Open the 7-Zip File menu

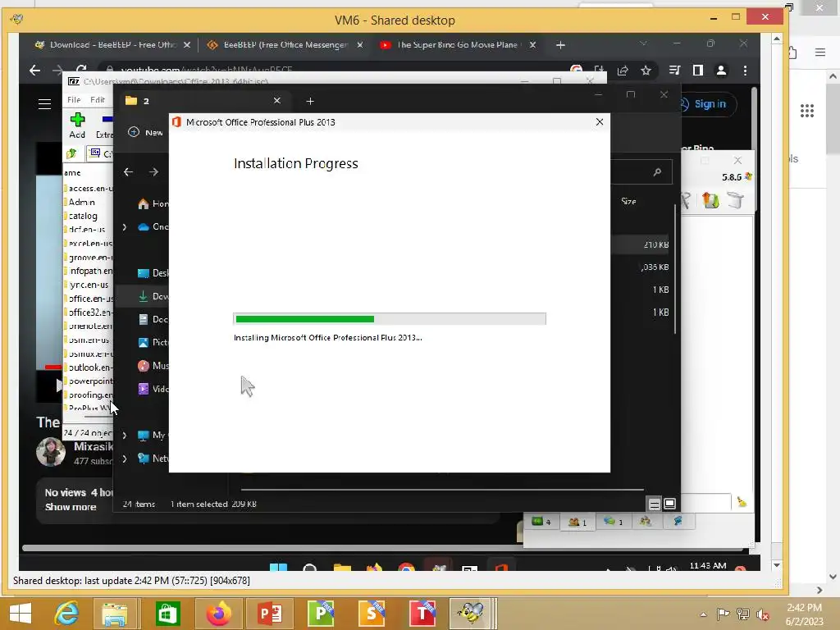(x=74, y=99)
